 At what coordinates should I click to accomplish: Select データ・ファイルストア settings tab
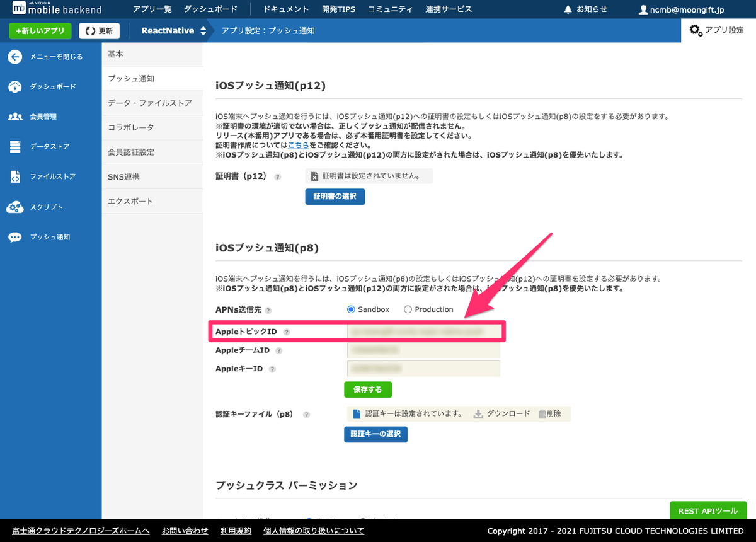tap(152, 103)
